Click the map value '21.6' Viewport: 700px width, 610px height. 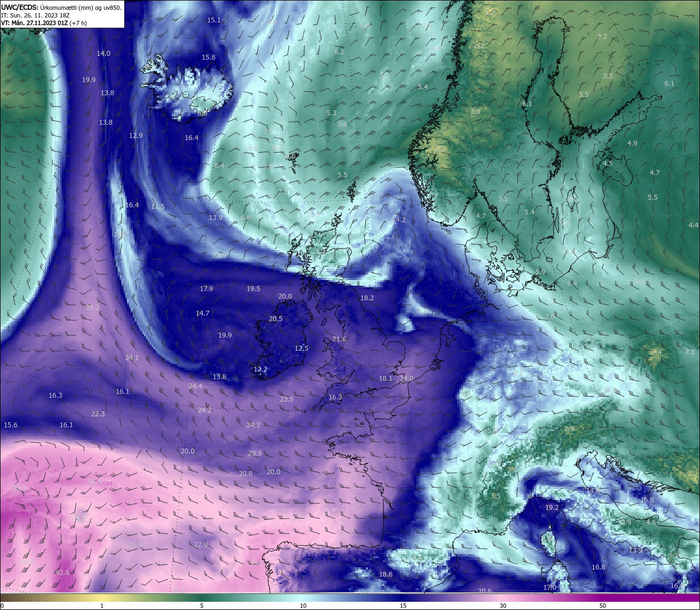point(339,339)
